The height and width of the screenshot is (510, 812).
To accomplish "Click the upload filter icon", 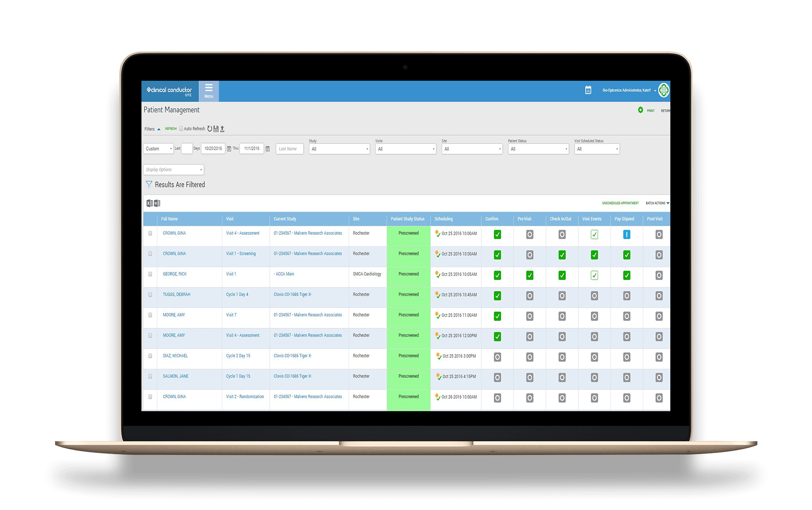I will point(222,129).
